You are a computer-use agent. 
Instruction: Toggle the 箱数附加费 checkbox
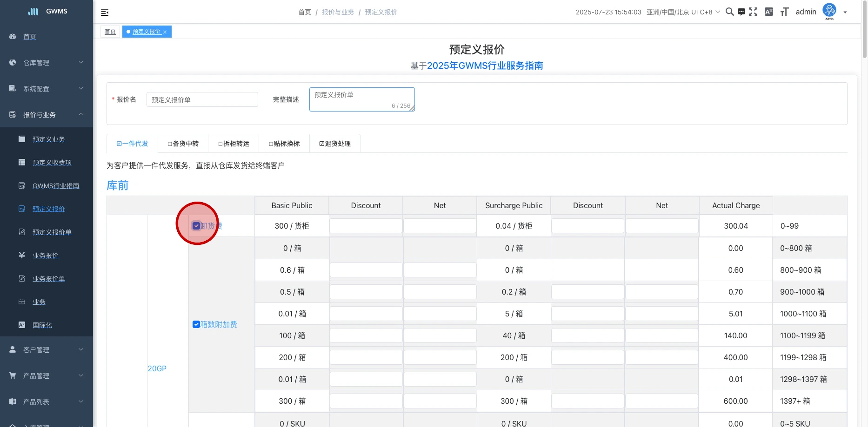pyautogui.click(x=196, y=324)
